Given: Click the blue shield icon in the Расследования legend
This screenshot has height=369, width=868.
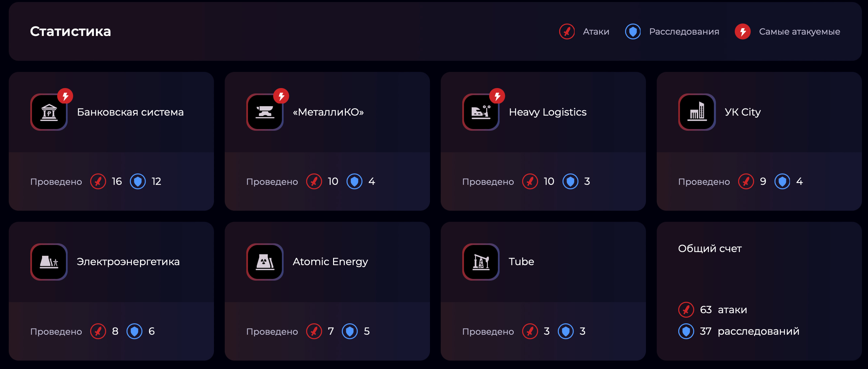Looking at the screenshot, I should tap(633, 32).
